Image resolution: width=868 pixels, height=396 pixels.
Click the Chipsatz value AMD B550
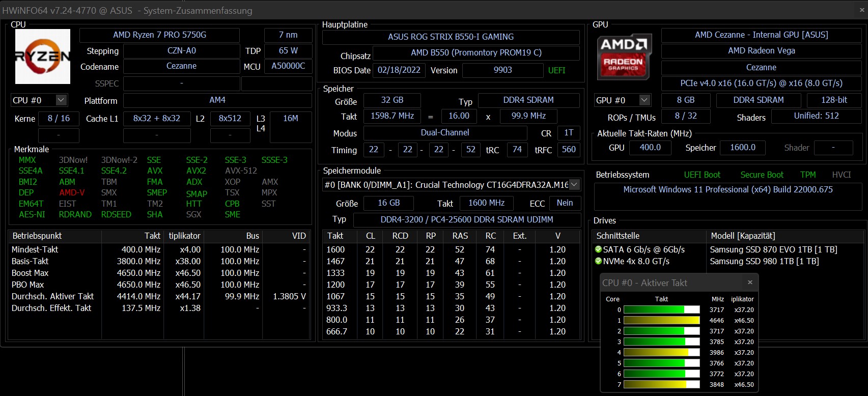coord(477,53)
